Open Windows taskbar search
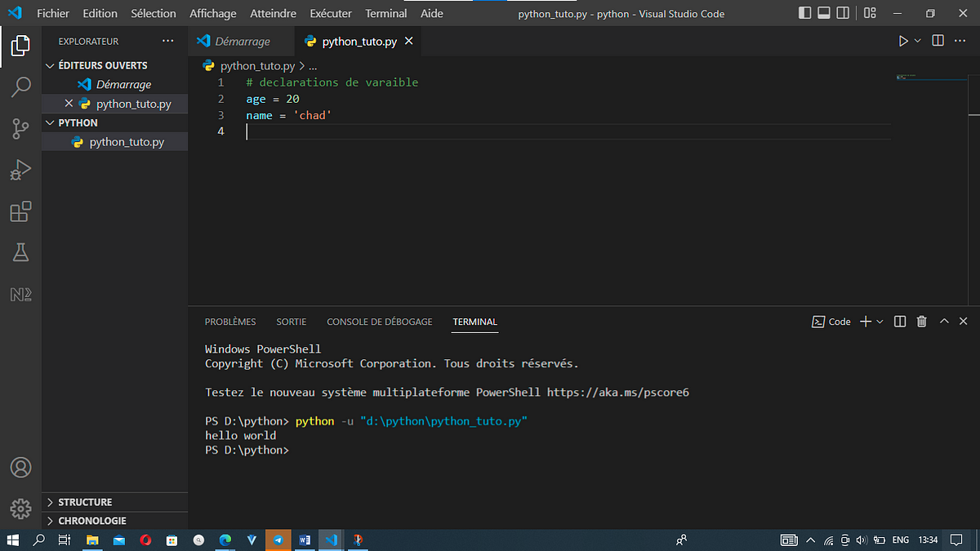980x551 pixels. pos(38,540)
